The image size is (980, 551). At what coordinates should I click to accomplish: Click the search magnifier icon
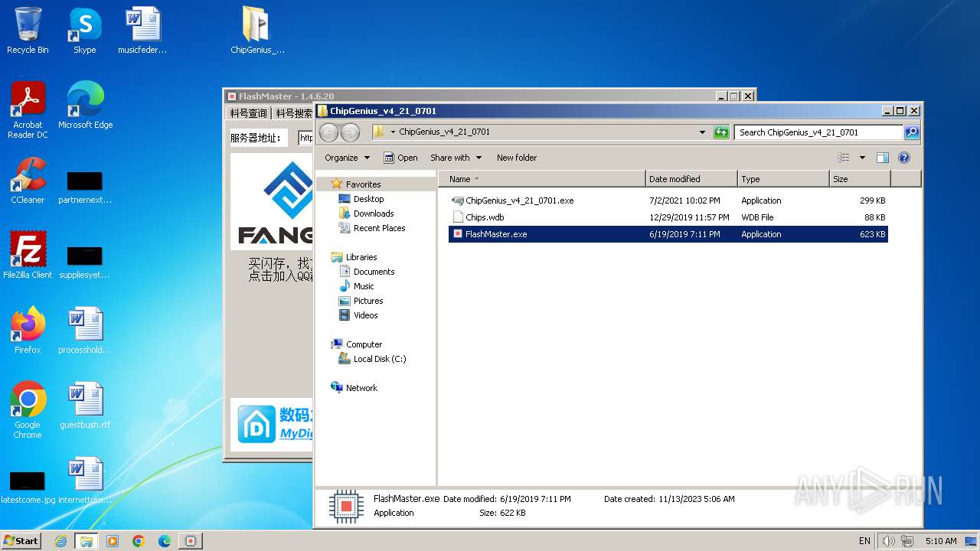coord(912,132)
